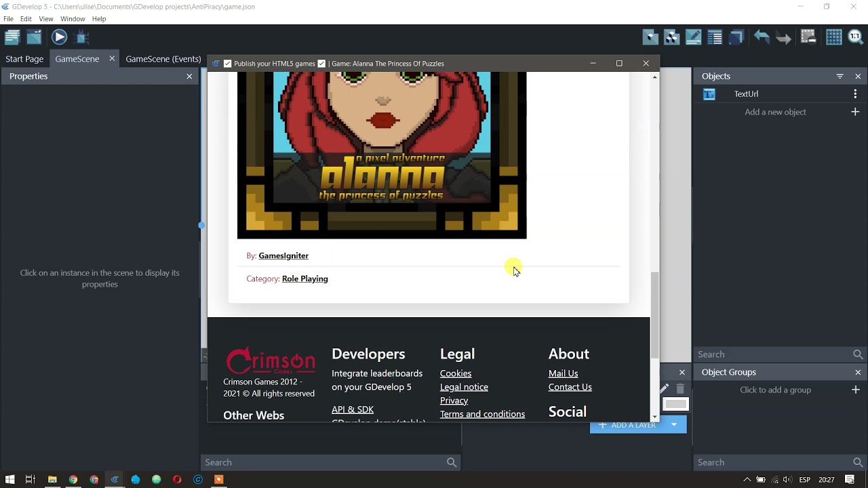Image resolution: width=868 pixels, height=488 pixels.
Task: Open the Objects editor toolbar icon
Action: [x=650, y=37]
